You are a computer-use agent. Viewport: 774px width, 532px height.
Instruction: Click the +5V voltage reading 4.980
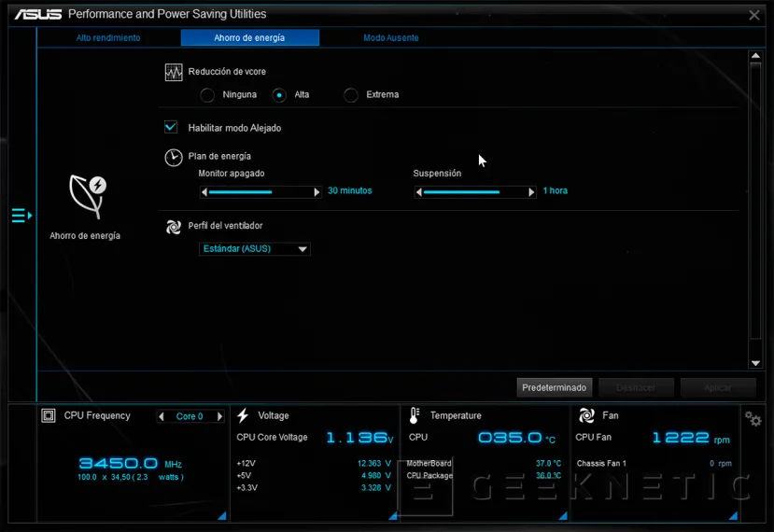pos(375,475)
